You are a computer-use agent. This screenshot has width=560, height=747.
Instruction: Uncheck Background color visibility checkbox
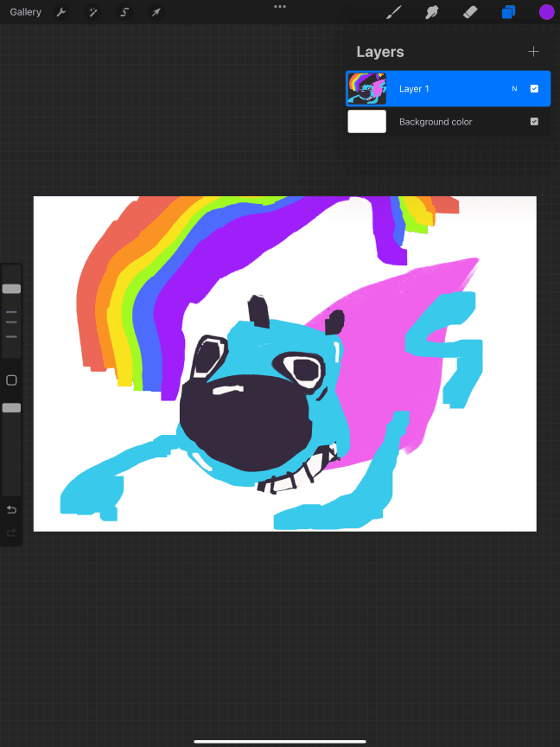click(x=534, y=122)
